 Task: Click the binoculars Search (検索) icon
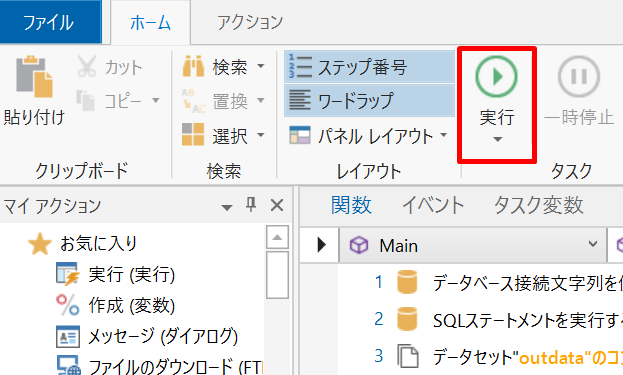tap(193, 66)
